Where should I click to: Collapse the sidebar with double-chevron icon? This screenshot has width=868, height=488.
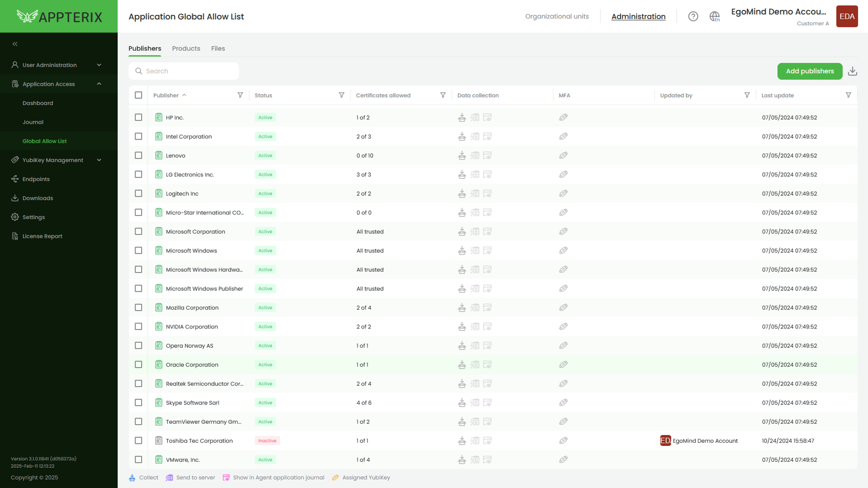[15, 44]
